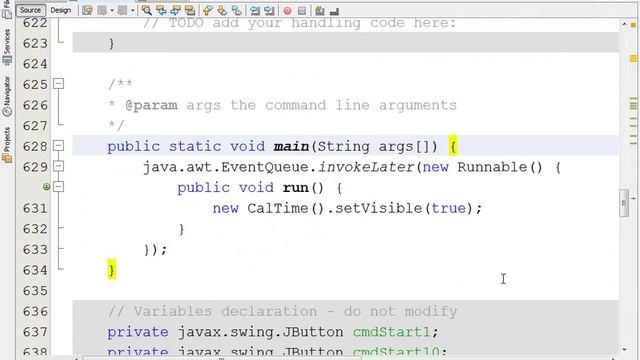640x360 pixels.
Task: Open the Navigator side panel
Action: pyautogui.click(x=7, y=95)
